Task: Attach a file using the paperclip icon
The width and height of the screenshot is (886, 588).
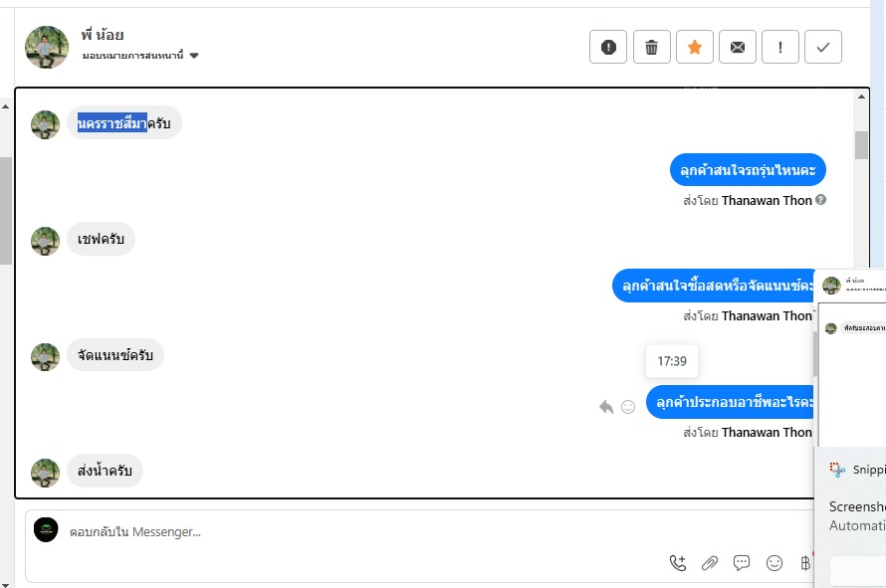Action: (x=710, y=563)
